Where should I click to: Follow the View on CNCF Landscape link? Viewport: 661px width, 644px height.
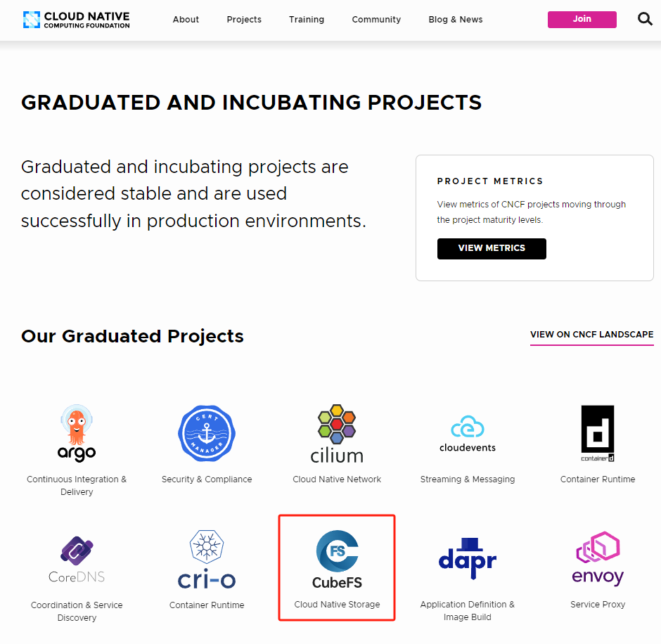tap(591, 335)
